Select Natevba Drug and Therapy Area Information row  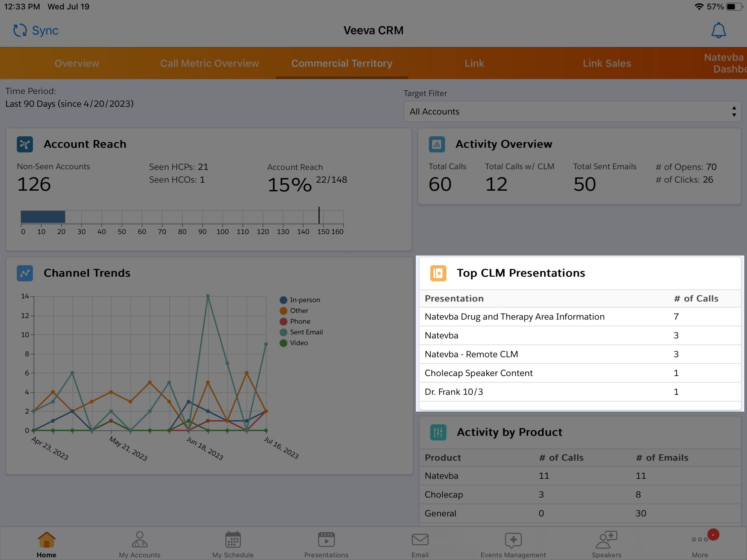pos(514,317)
